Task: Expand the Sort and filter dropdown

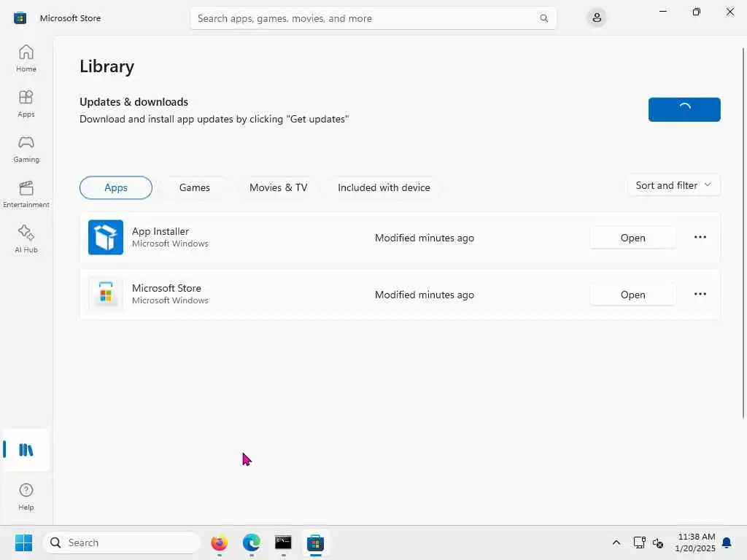Action: pyautogui.click(x=673, y=185)
